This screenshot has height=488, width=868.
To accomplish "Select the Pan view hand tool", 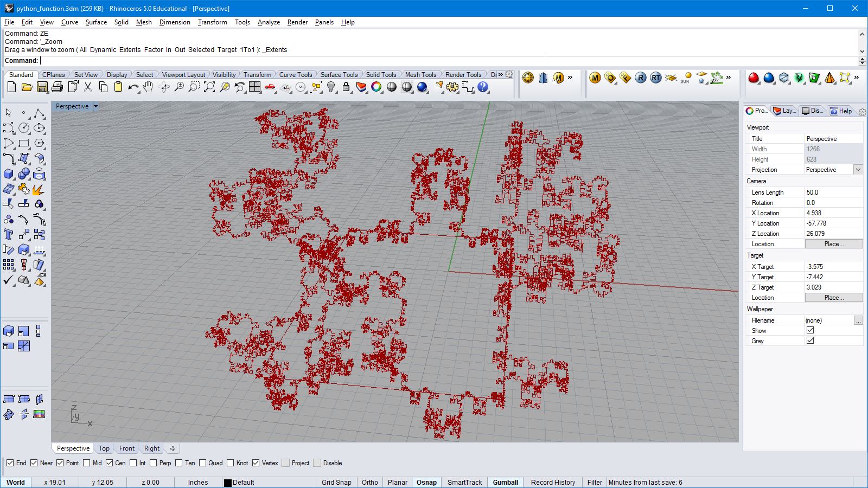I will point(148,87).
